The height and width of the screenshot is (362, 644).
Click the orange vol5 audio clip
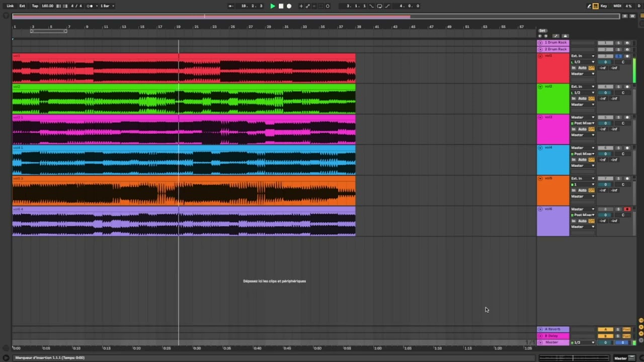(x=184, y=191)
